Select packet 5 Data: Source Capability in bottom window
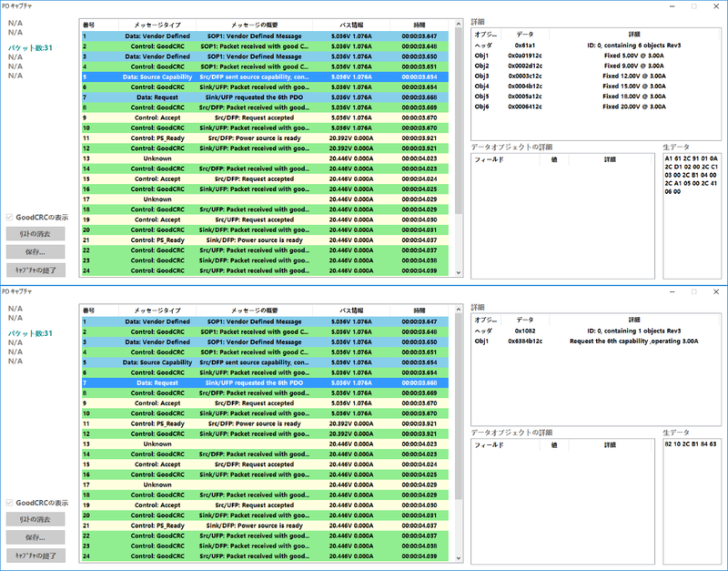728x571 pixels. pos(265,362)
